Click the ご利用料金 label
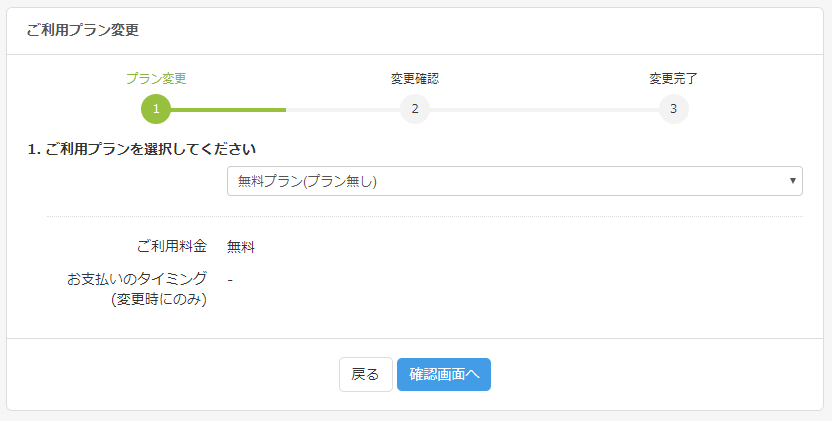Viewport: 832px width, 421px height. [171, 246]
